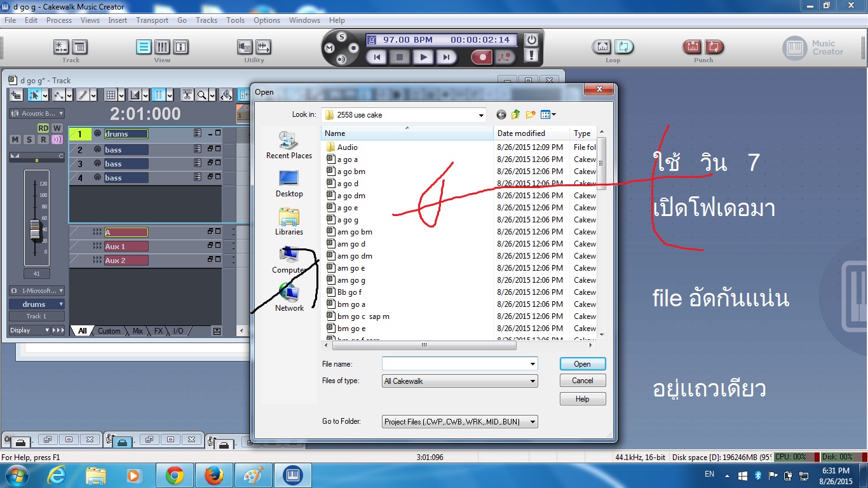Create New Folder icon in Open dialog

[x=531, y=115]
